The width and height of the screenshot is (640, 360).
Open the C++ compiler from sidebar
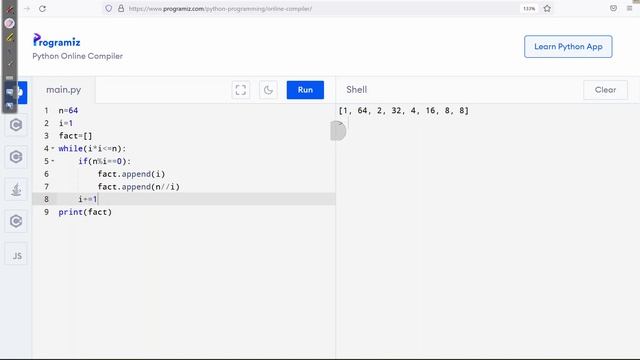click(x=16, y=157)
